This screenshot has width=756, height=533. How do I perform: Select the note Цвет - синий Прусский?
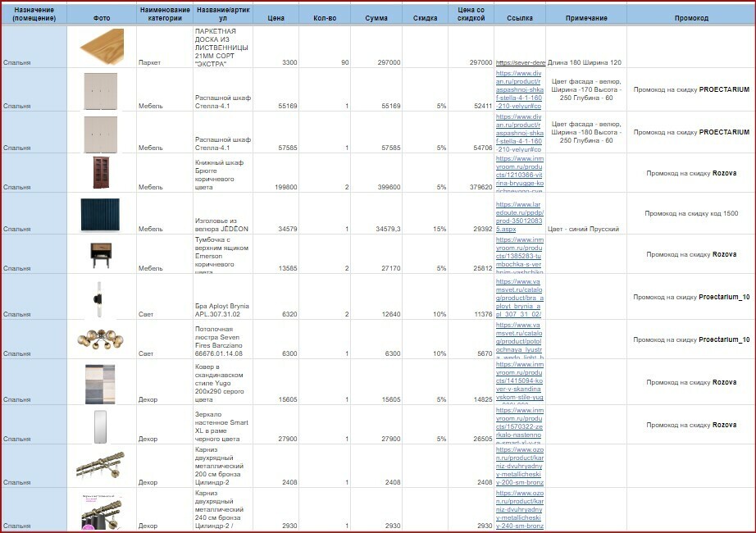click(x=586, y=214)
